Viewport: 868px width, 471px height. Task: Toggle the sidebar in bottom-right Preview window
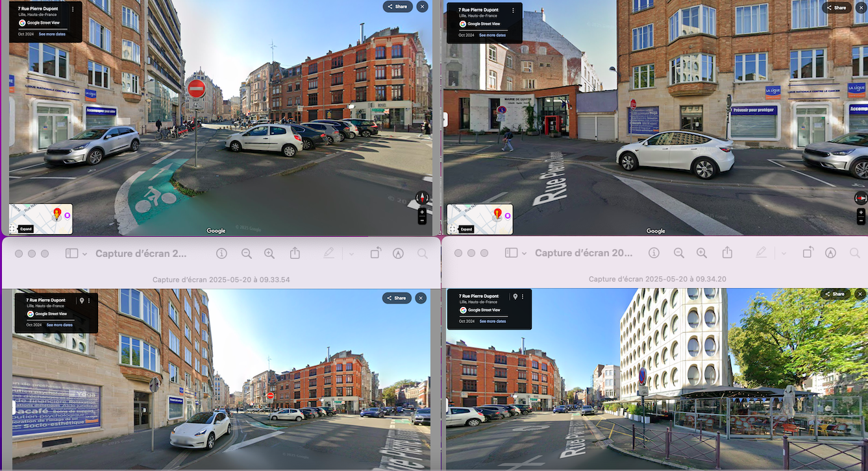(511, 253)
